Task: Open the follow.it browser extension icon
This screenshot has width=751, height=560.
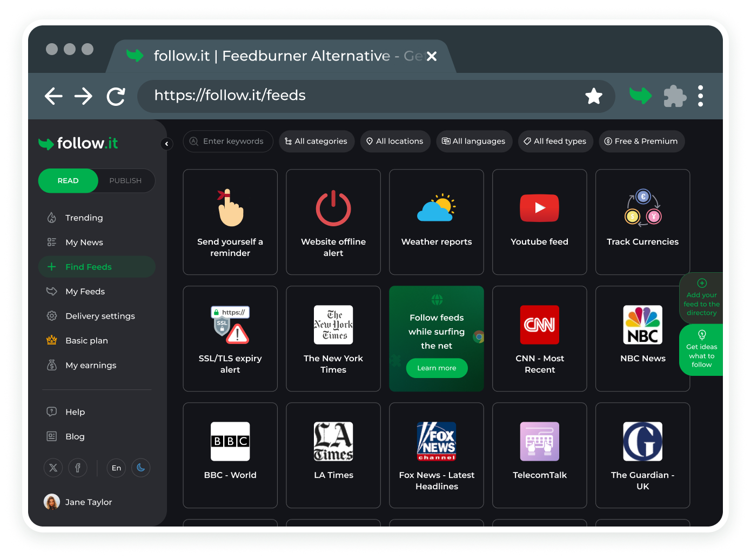Action: pos(640,96)
